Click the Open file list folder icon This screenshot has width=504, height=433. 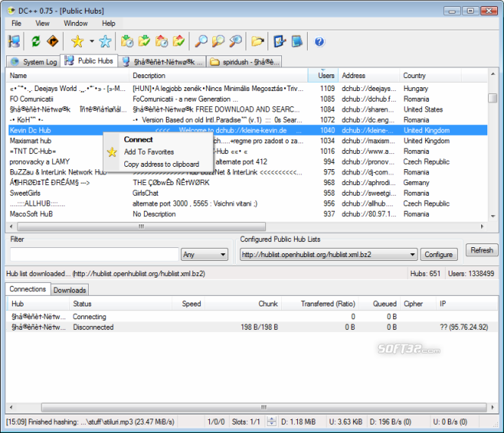coord(258,42)
